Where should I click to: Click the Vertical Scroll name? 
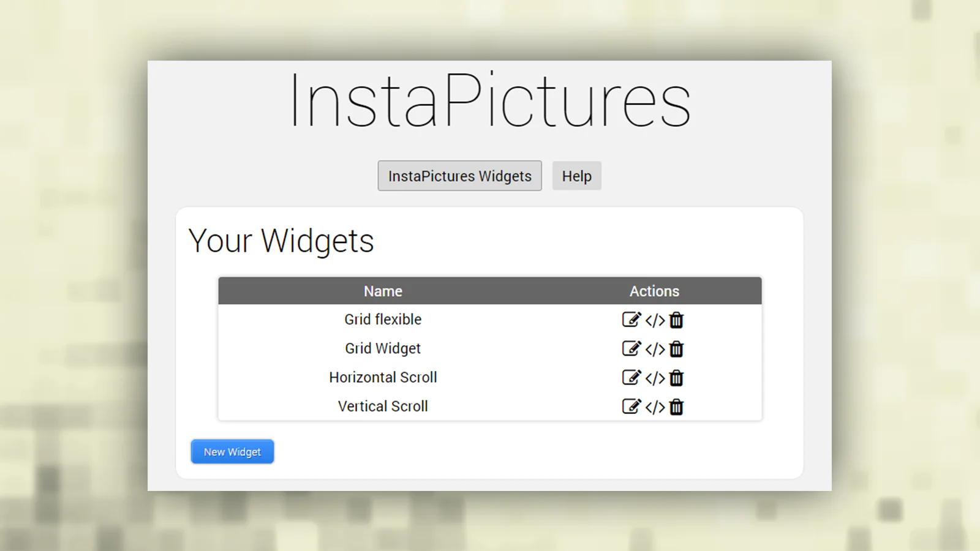(383, 406)
